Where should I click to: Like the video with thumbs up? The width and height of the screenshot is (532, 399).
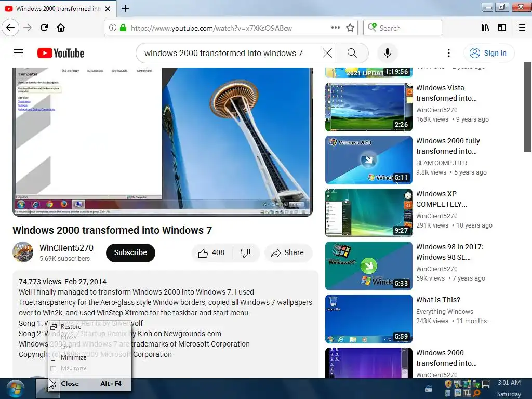coord(211,253)
